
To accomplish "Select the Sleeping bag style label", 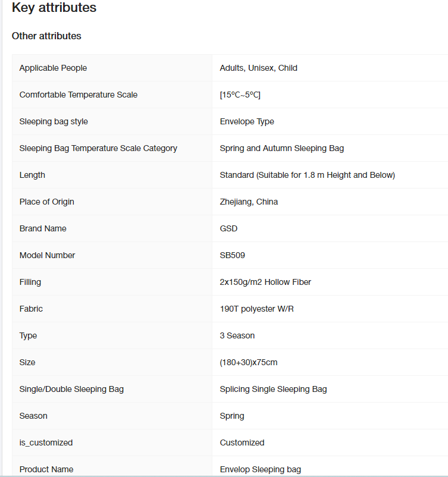I will (54, 121).
